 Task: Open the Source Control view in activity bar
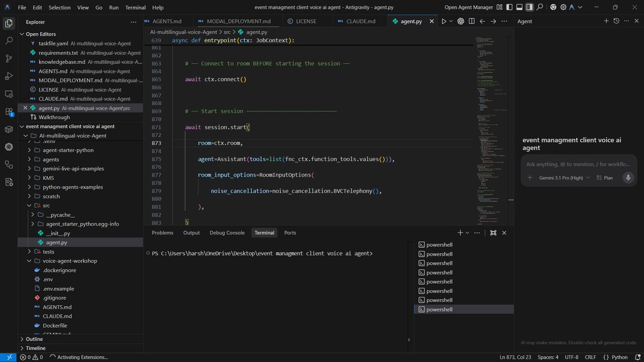click(9, 58)
